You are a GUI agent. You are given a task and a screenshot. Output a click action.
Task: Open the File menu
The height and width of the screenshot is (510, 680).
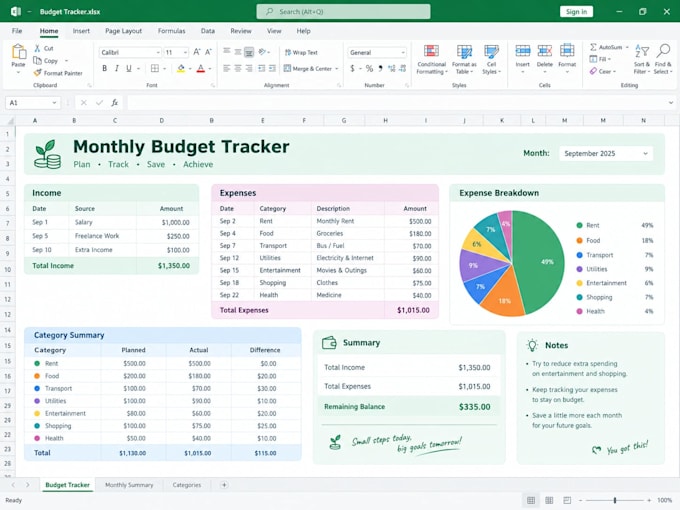tap(17, 31)
